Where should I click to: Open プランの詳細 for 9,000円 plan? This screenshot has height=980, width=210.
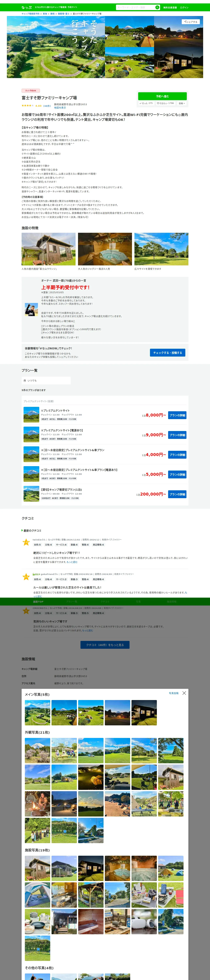tap(177, 435)
